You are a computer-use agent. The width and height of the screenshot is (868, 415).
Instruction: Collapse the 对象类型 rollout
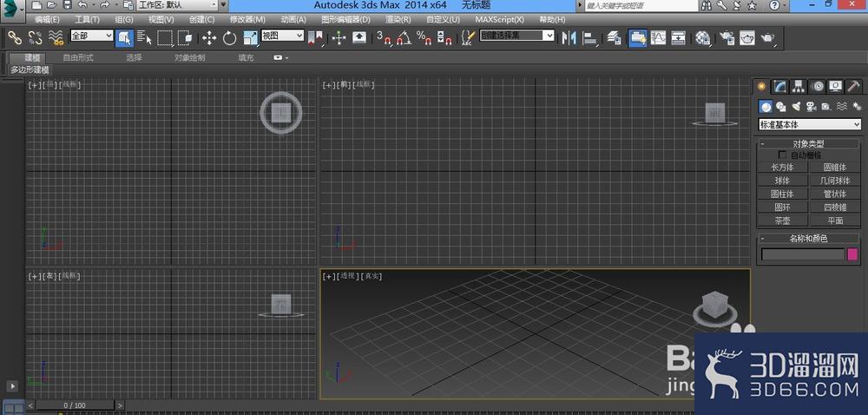pyautogui.click(x=808, y=143)
